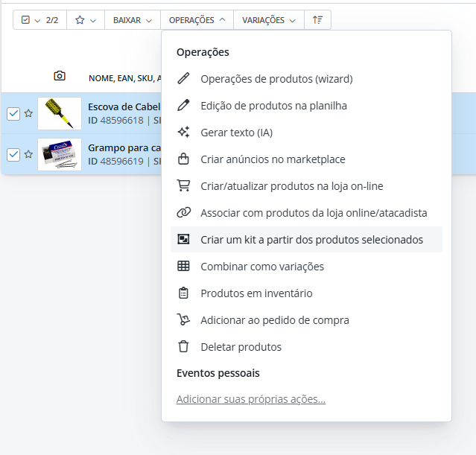
Task: Click the pencil icon for product operations wizard
Action: (183, 79)
